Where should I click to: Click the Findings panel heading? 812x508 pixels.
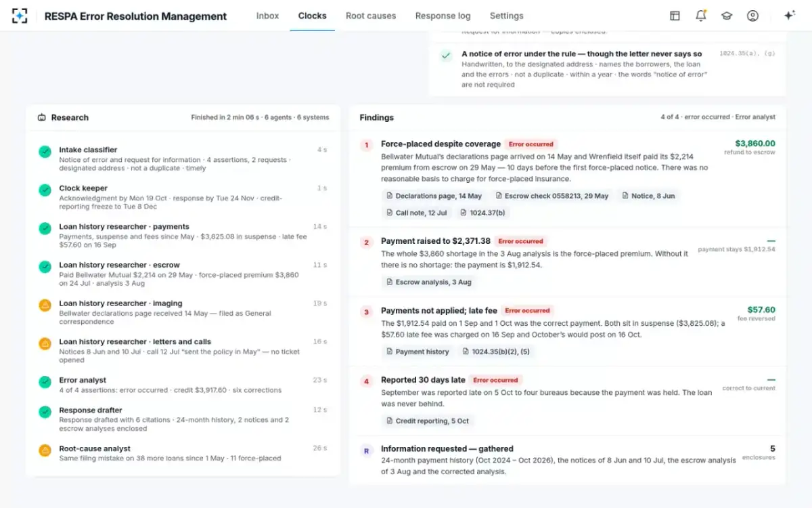pyautogui.click(x=377, y=117)
